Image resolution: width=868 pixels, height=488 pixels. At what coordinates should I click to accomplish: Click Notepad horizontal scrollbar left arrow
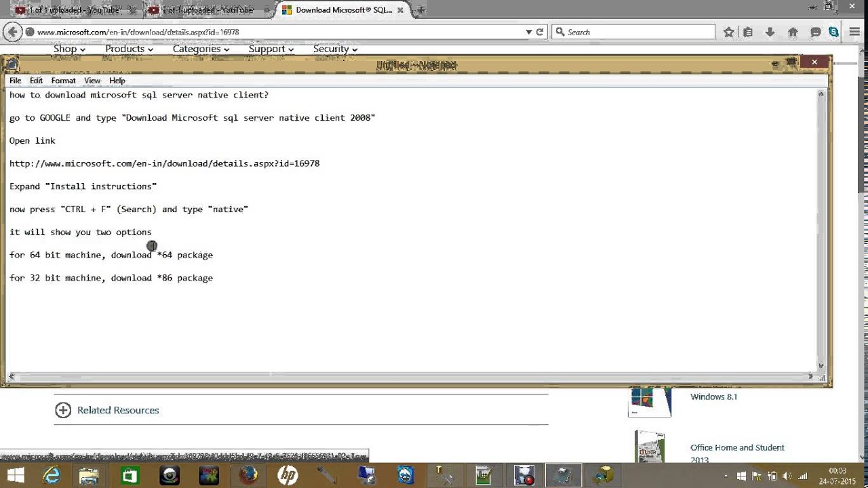[x=12, y=376]
